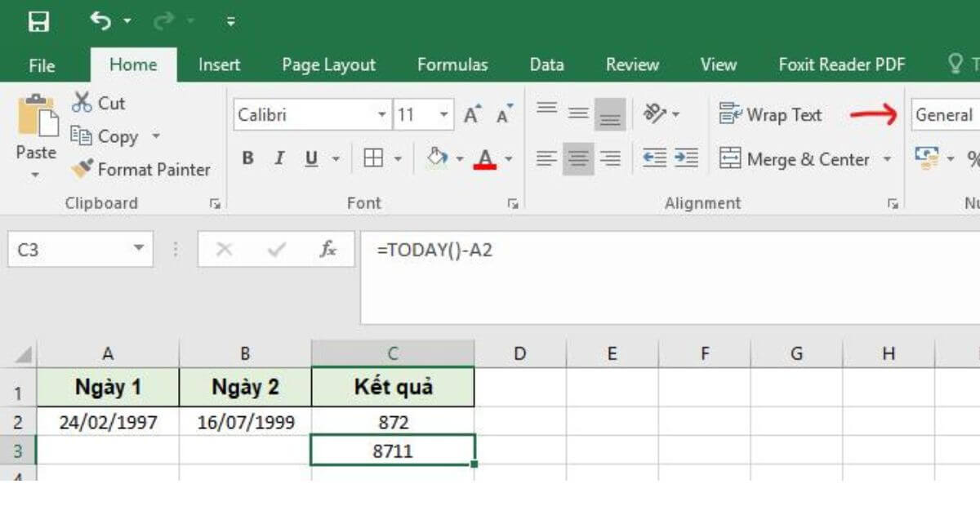The width and height of the screenshot is (980, 506).
Task: Open the Clipboard pane launcher
Action: pyautogui.click(x=215, y=204)
